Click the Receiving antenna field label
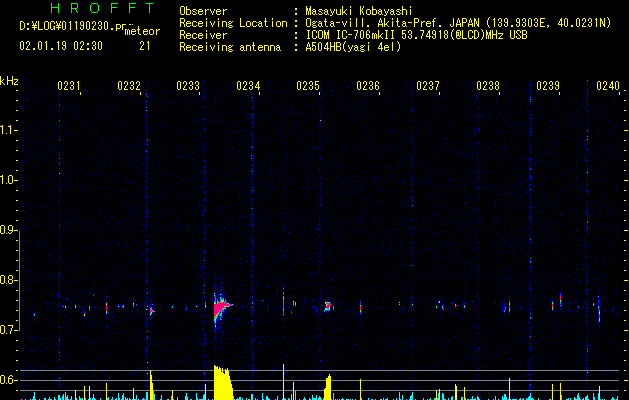 [230, 47]
